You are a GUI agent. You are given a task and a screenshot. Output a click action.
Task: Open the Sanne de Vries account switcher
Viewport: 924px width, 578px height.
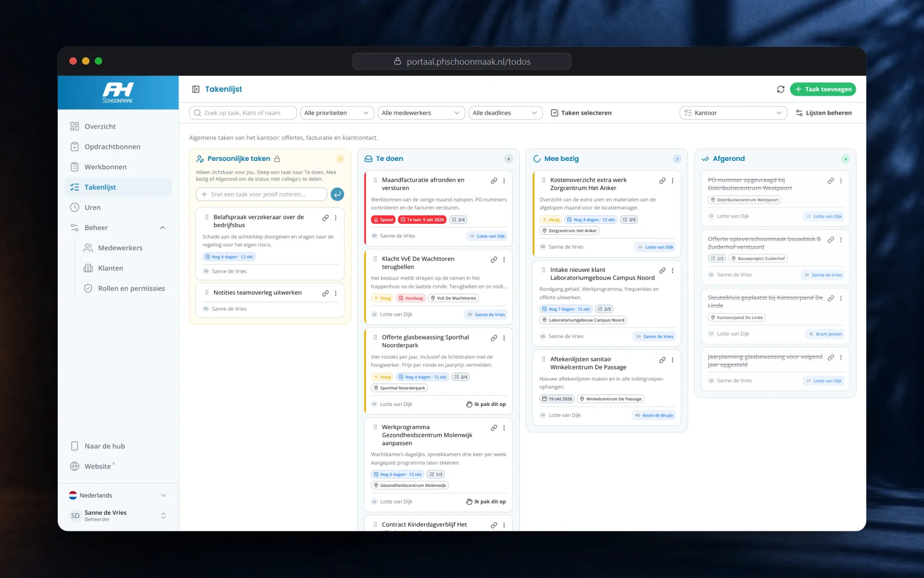coord(118,516)
